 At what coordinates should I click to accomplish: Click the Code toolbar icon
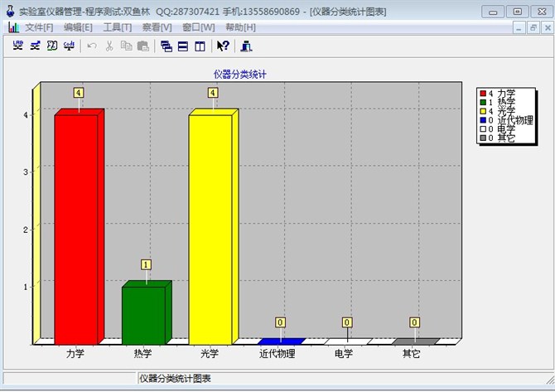tap(69, 46)
